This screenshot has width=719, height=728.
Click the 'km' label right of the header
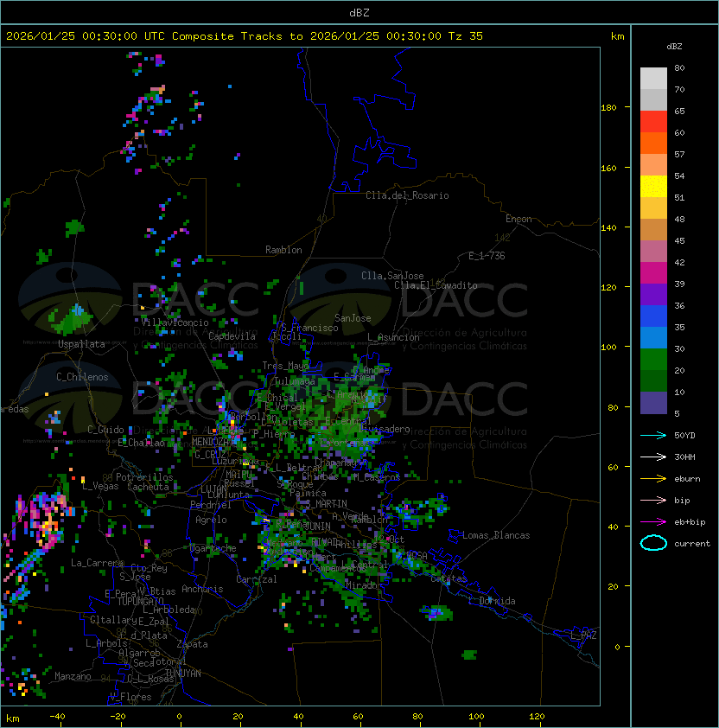click(x=617, y=36)
